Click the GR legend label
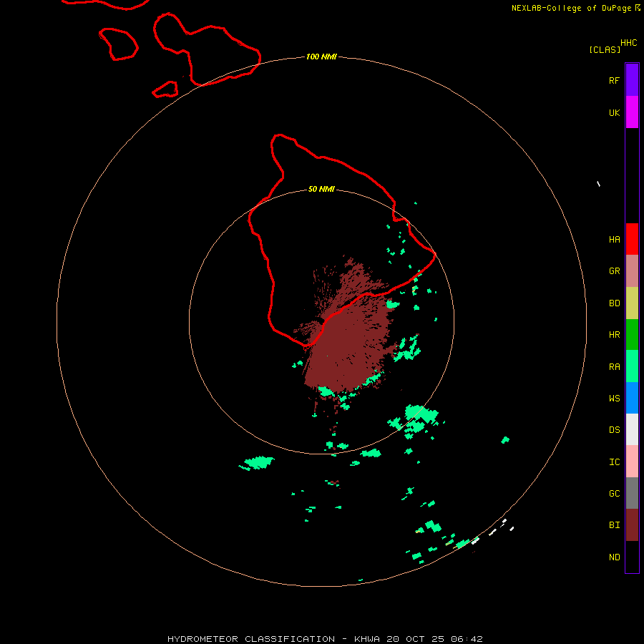 (x=614, y=271)
